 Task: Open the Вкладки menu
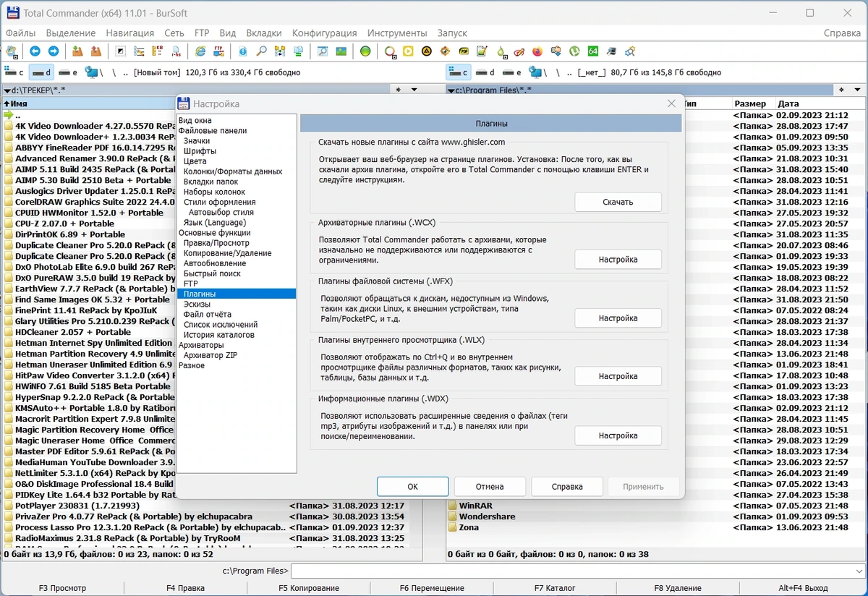[x=264, y=33]
